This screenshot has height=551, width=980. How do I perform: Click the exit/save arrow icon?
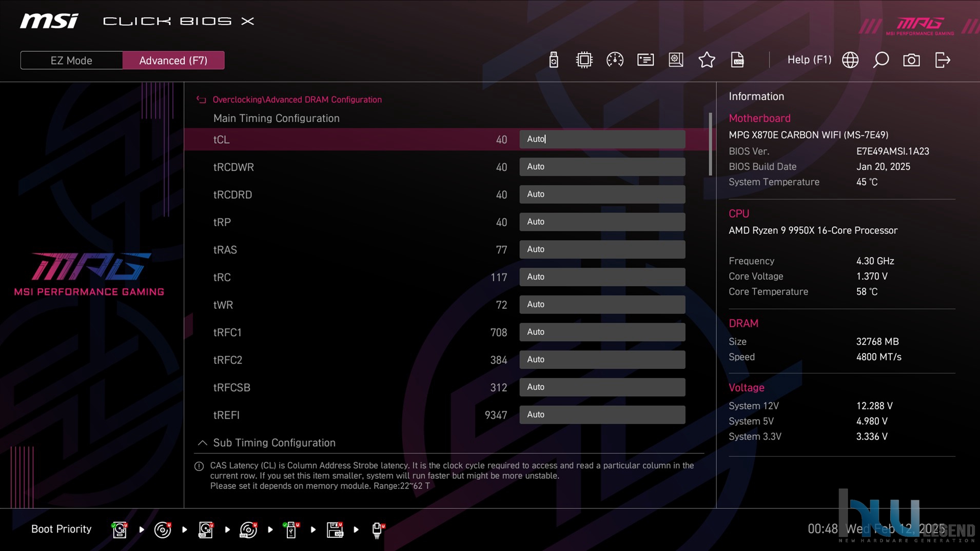pyautogui.click(x=943, y=60)
